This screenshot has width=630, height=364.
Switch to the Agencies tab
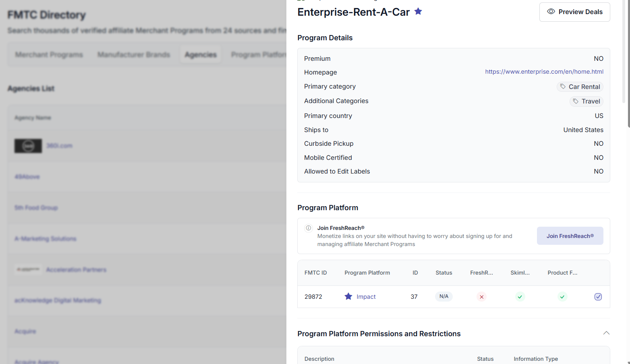coord(201,55)
